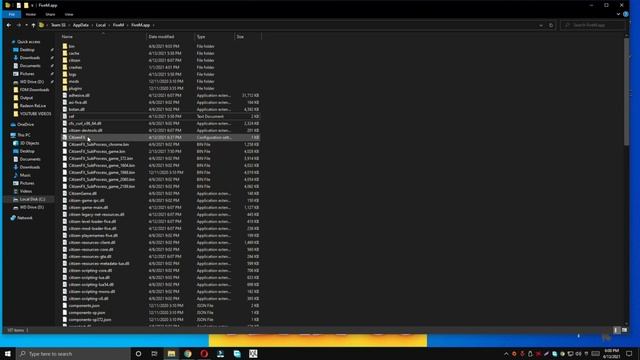Expand the ribbon with the chevron
Viewport: 640px width, 360px height.
point(618,14)
